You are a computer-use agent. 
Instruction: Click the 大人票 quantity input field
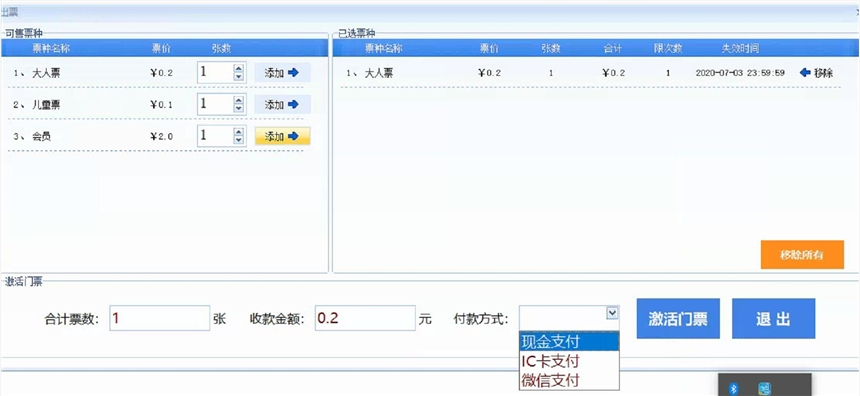(x=215, y=72)
